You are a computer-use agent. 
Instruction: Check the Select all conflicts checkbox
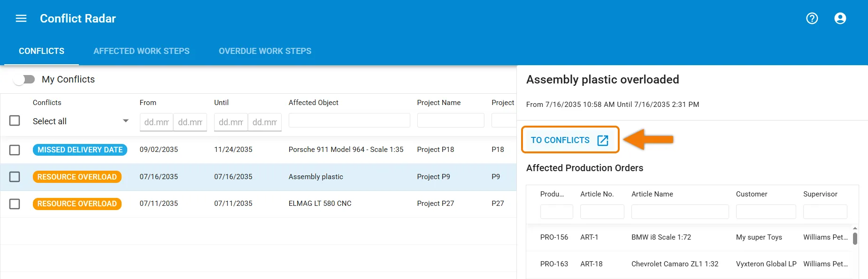[x=15, y=121]
